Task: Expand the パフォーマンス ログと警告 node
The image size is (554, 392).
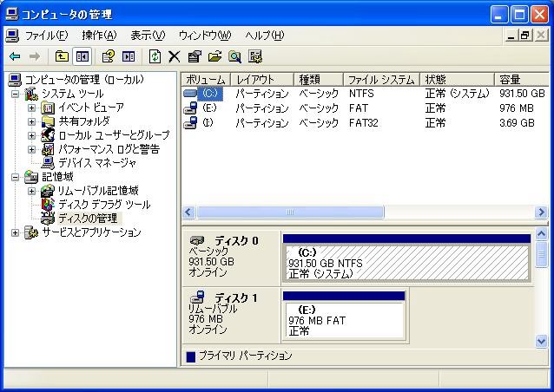Action: click(31, 149)
